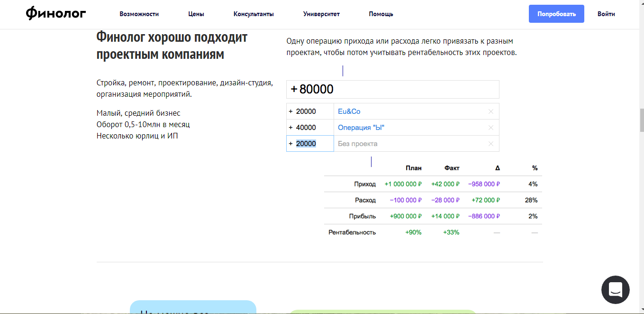Click the Войти link
The height and width of the screenshot is (314, 644).
(x=606, y=14)
